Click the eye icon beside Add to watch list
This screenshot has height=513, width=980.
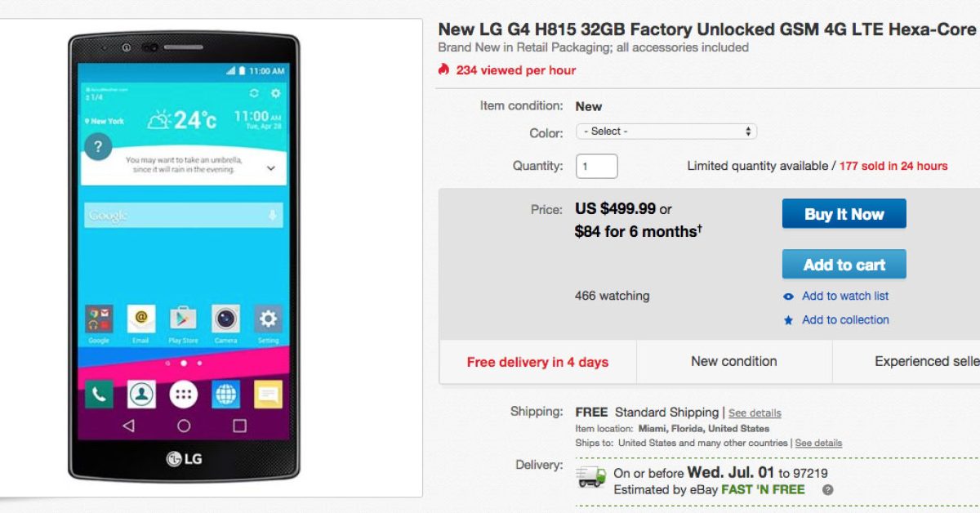pos(788,297)
